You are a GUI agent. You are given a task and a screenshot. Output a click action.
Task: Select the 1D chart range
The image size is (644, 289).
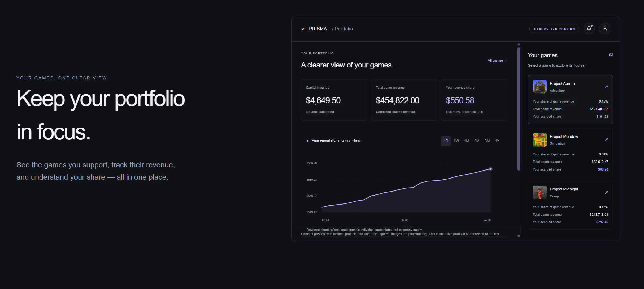tap(446, 141)
